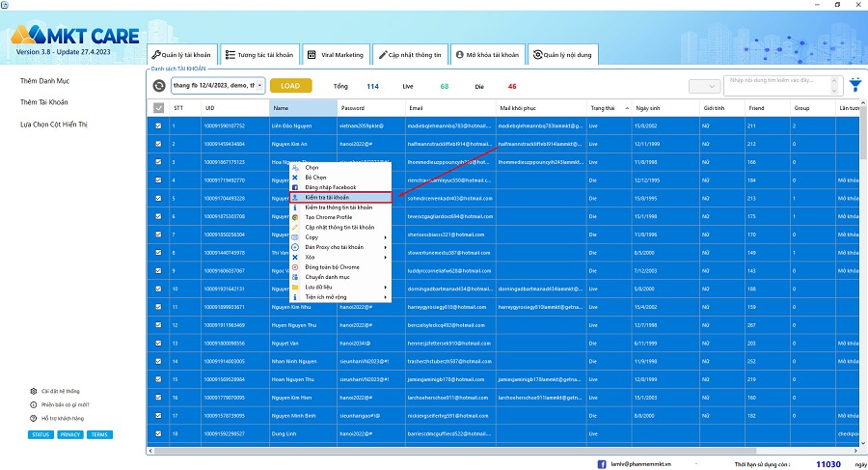Click the refresh icon beside category dropdown
This screenshot has width=868, height=470.
(x=158, y=86)
